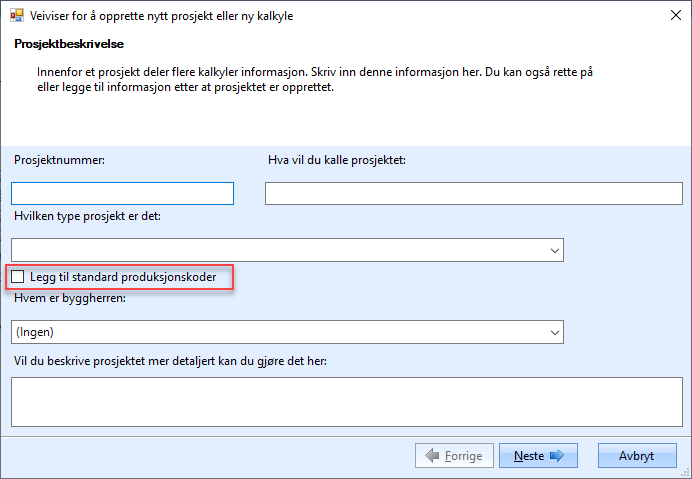This screenshot has width=692, height=479.
Task: Click the grey left arrow on Forrige
Action: coord(432,455)
